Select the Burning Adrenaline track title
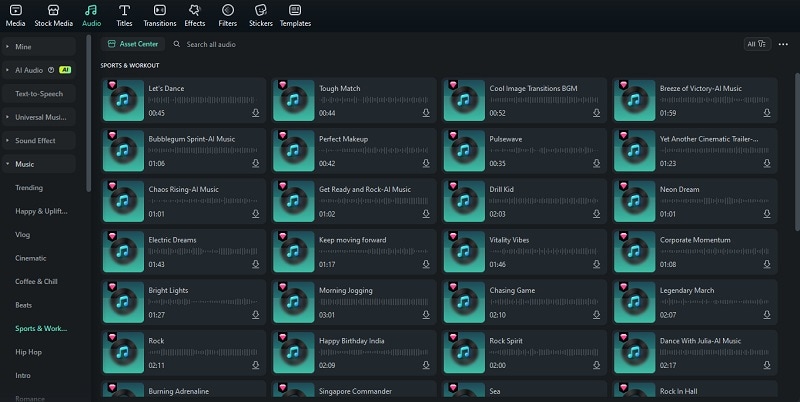Screen dimensions: 800x402 (179, 391)
